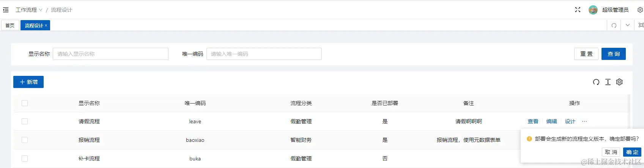Click the leave code cell
Image resolution: width=644 pixels, height=168 pixels.
point(195,121)
